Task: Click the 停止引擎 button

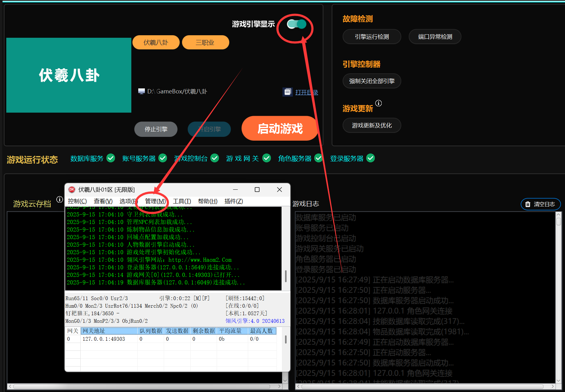Action: tap(156, 129)
